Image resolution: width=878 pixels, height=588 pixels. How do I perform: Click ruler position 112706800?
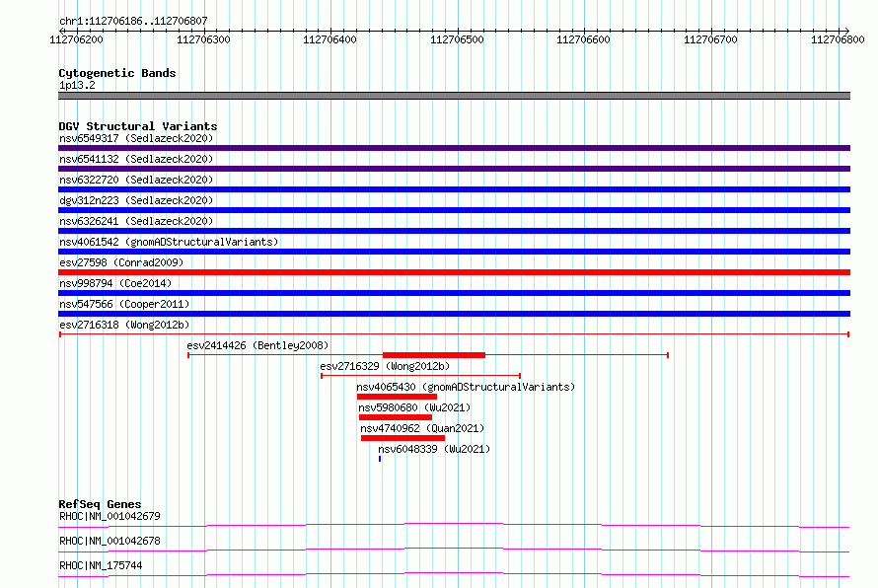(838, 39)
